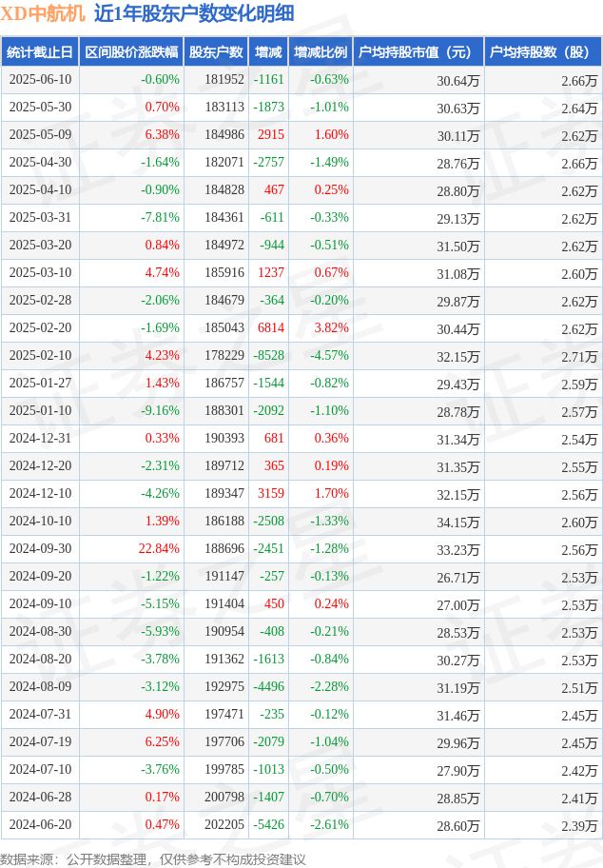Click the 户均持股市值（元）column header

tap(418, 52)
